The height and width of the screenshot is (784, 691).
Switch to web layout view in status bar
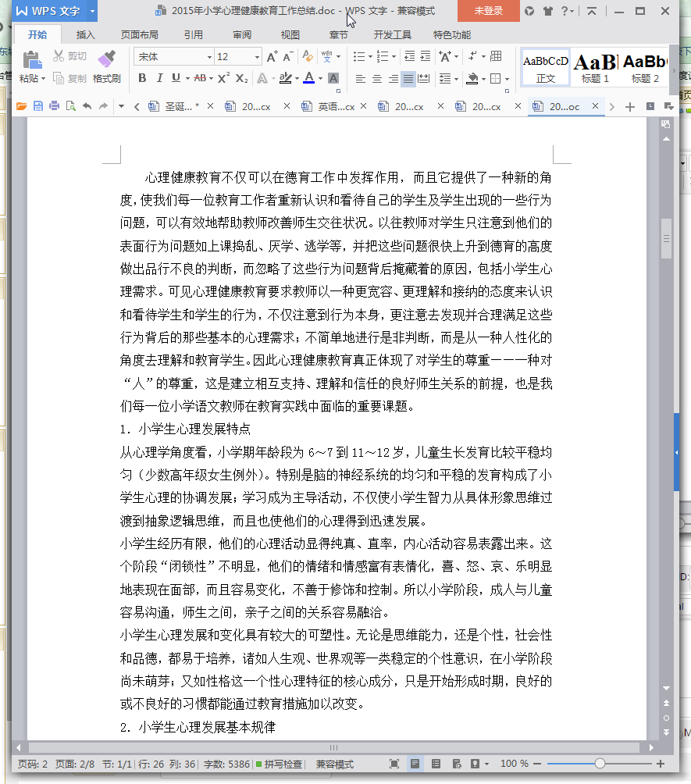[x=457, y=764]
